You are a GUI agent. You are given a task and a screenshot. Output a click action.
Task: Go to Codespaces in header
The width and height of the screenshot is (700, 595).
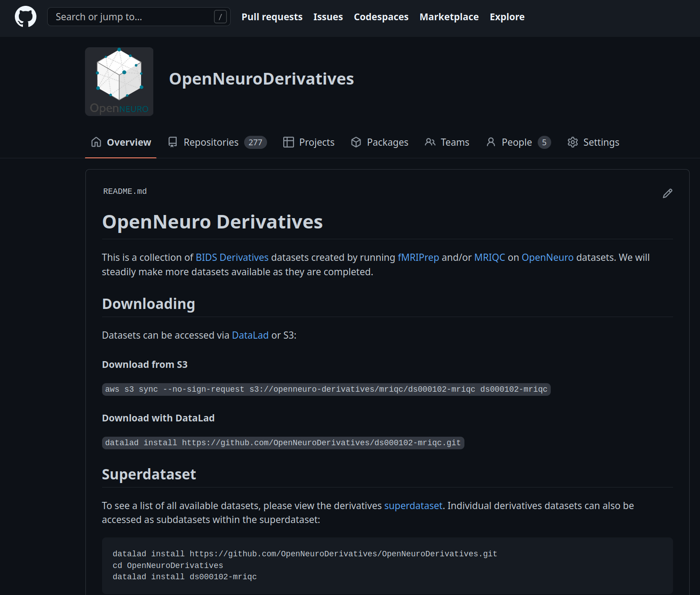[x=381, y=17]
